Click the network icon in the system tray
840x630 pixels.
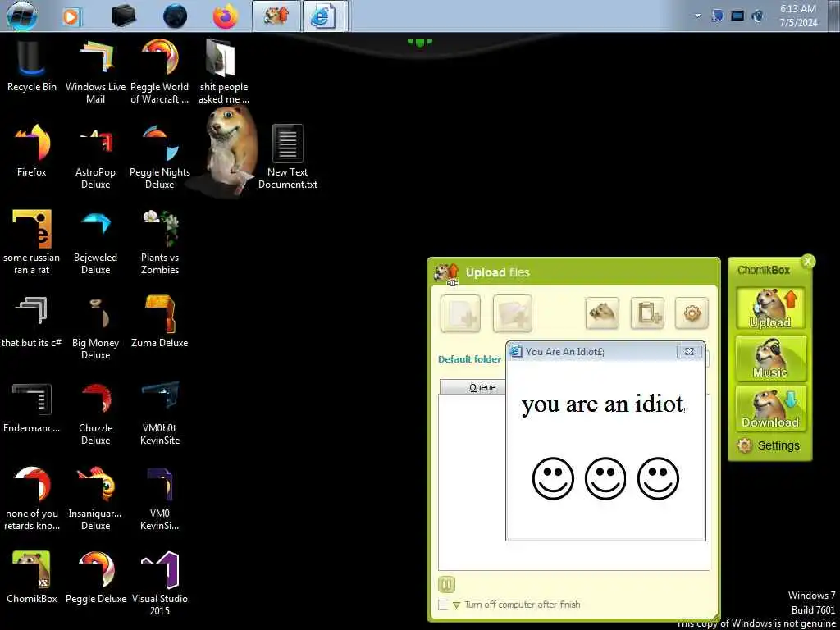[717, 16]
